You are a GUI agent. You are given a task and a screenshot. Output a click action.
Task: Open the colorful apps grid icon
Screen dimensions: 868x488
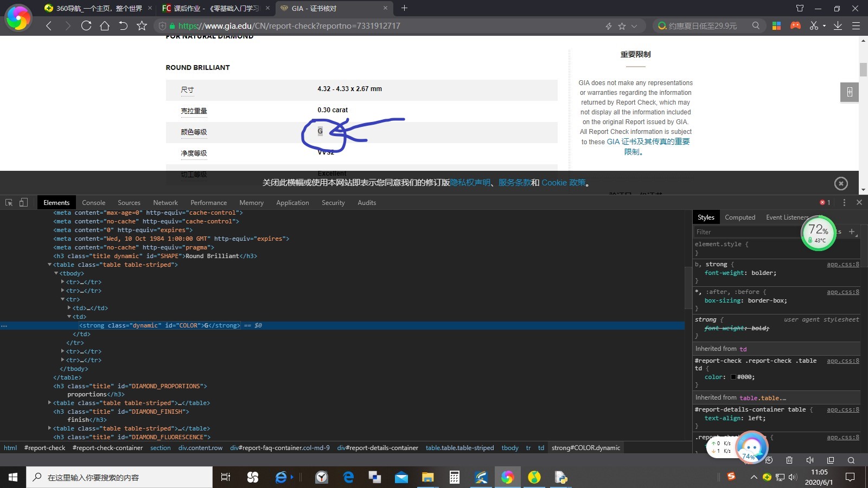[776, 25]
